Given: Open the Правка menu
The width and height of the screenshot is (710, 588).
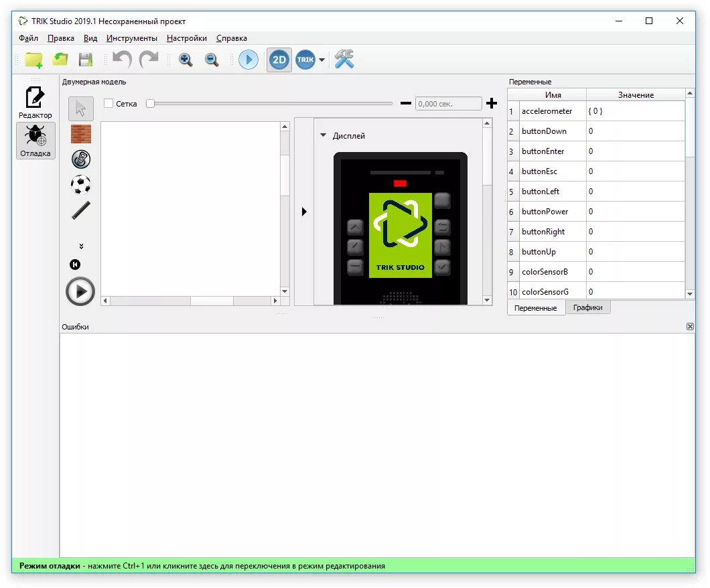Looking at the screenshot, I should click(61, 38).
